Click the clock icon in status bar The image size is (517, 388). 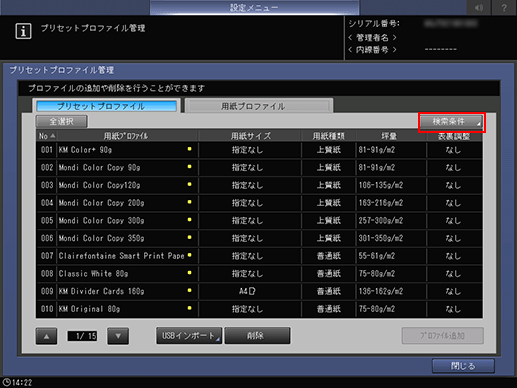6,382
